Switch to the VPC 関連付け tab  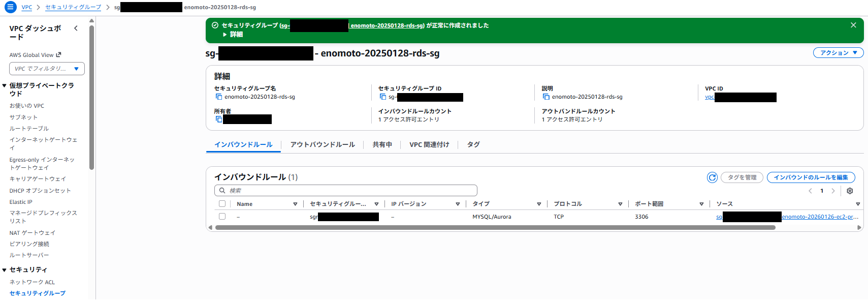tap(429, 145)
